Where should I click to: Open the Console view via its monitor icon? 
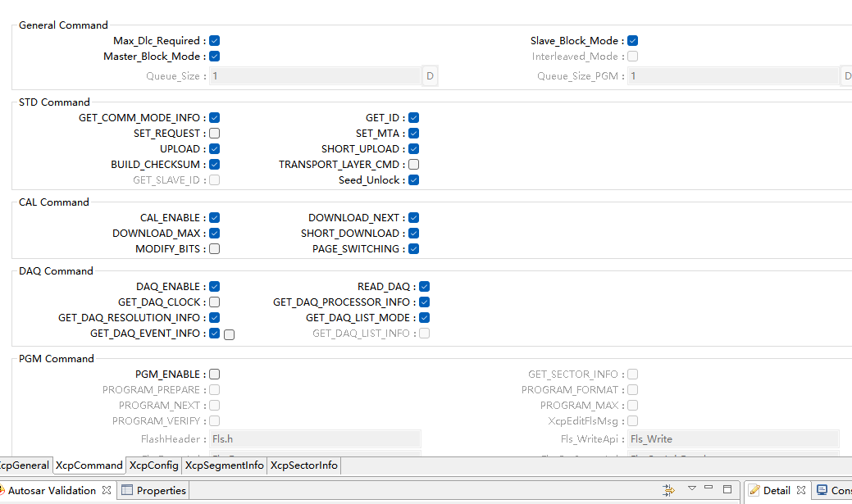pos(822,490)
